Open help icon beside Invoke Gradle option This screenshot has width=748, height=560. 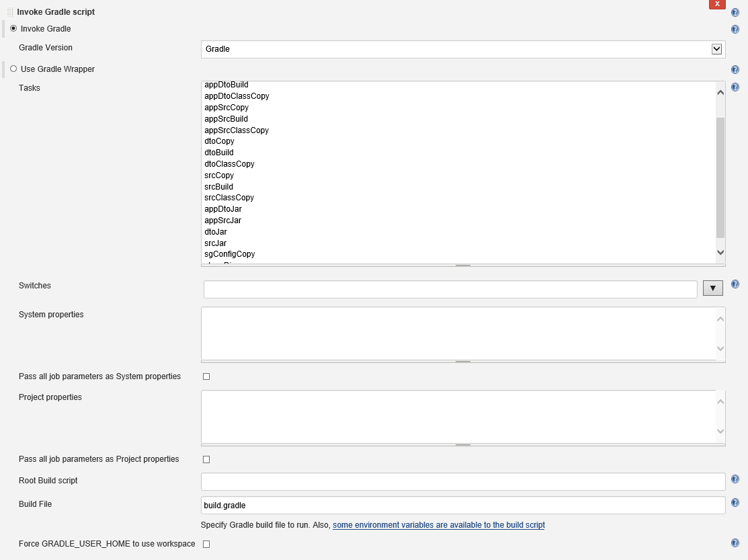tap(735, 30)
